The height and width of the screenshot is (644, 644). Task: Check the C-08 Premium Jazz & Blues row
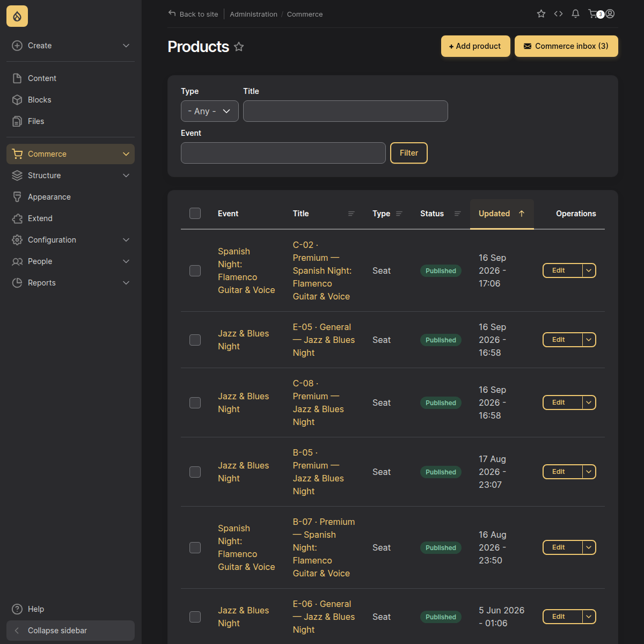click(195, 403)
